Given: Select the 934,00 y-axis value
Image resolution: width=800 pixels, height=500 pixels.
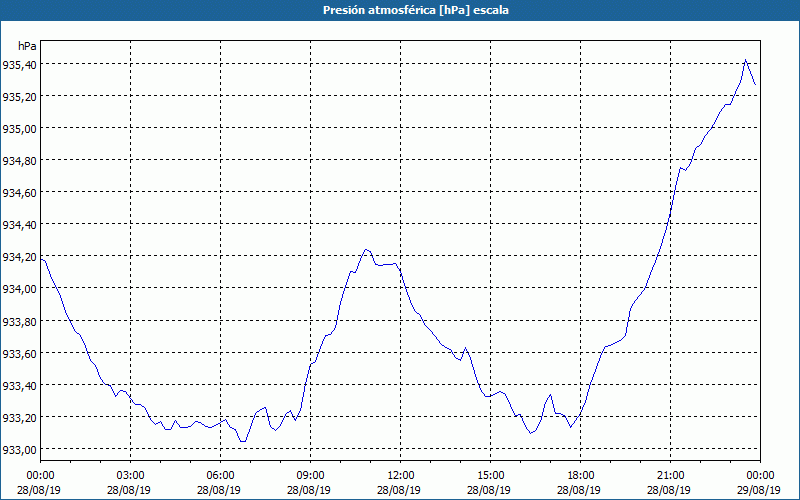Looking at the screenshot, I should tap(19, 289).
